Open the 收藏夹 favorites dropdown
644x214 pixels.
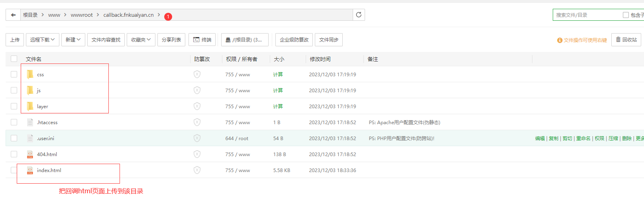[x=141, y=40]
